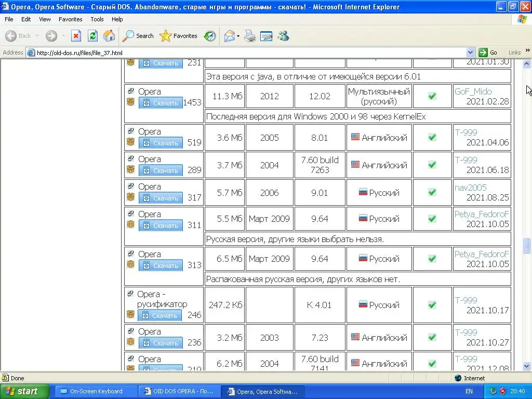
Task: Click the EN language indicator in taskbar
Action: click(x=469, y=391)
